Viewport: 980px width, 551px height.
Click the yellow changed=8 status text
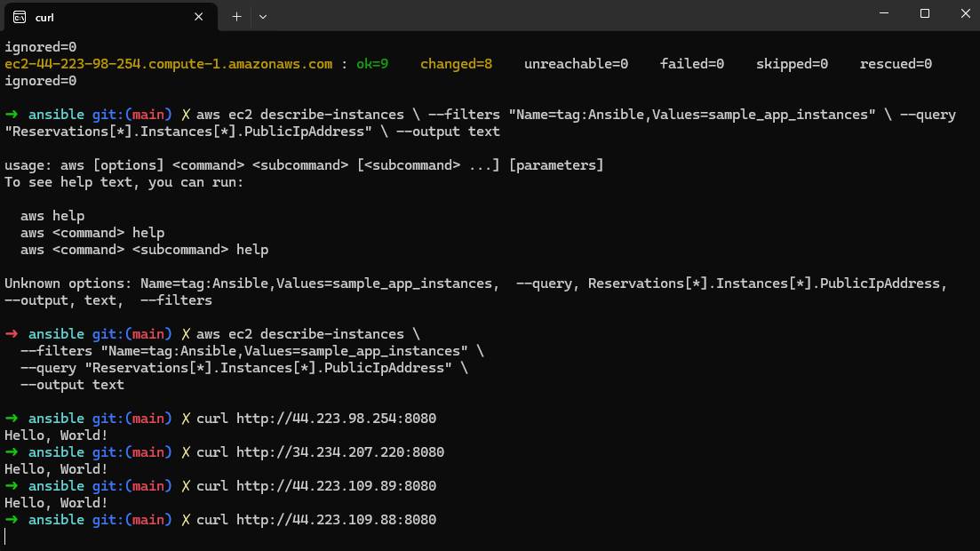click(x=456, y=63)
